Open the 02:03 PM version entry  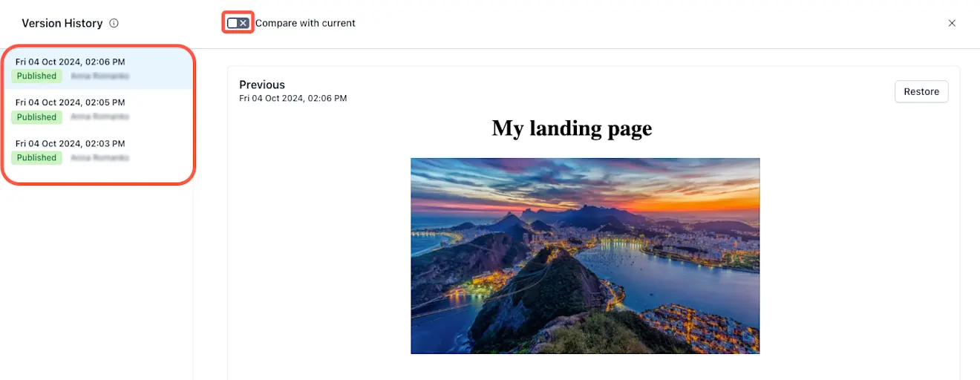[x=97, y=151]
